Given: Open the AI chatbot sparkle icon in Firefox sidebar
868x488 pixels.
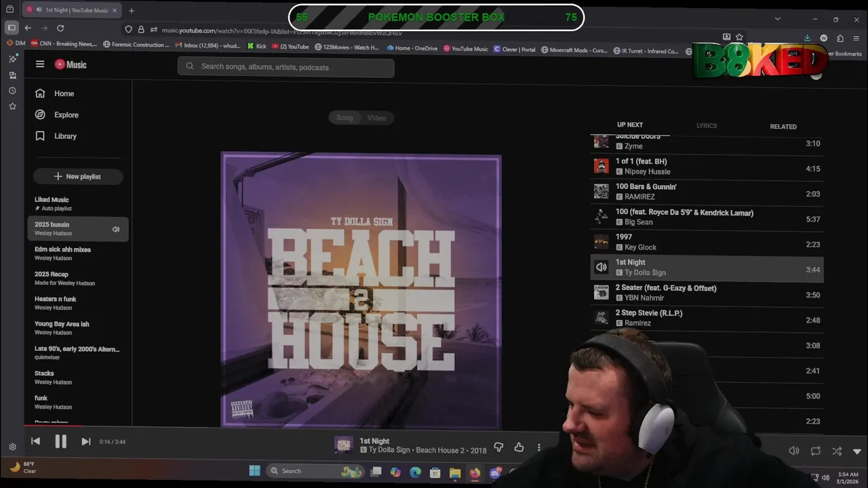Looking at the screenshot, I should point(12,59).
